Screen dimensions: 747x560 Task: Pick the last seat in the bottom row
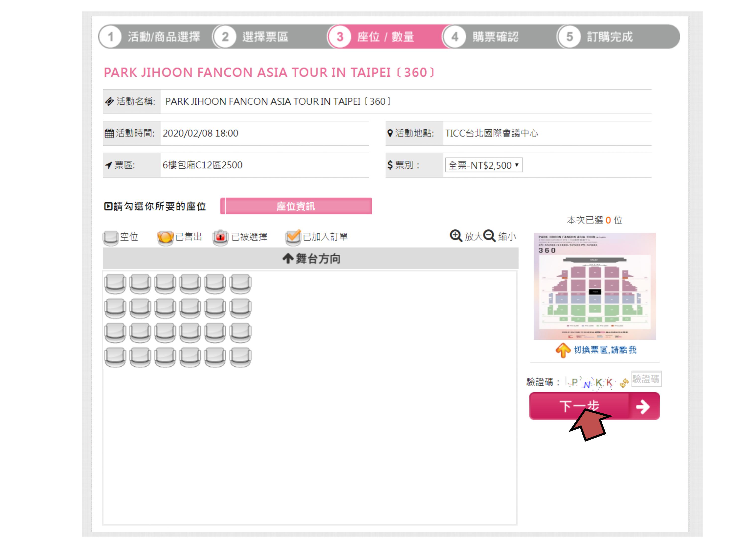click(241, 357)
